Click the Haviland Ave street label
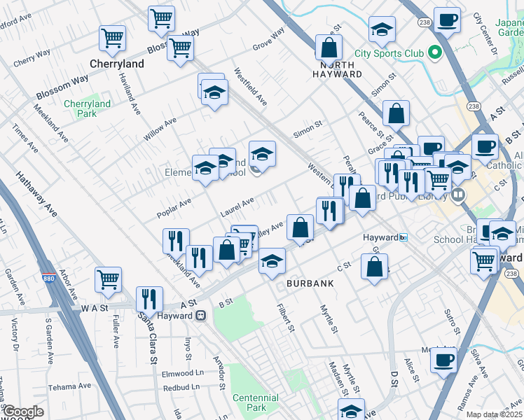524x420 pixels. point(130,94)
